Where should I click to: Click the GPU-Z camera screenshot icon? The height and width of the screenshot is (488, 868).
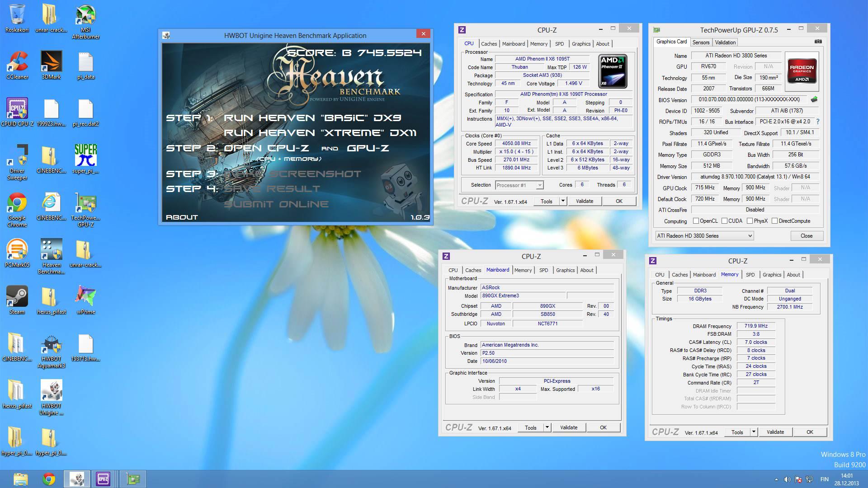coord(818,42)
